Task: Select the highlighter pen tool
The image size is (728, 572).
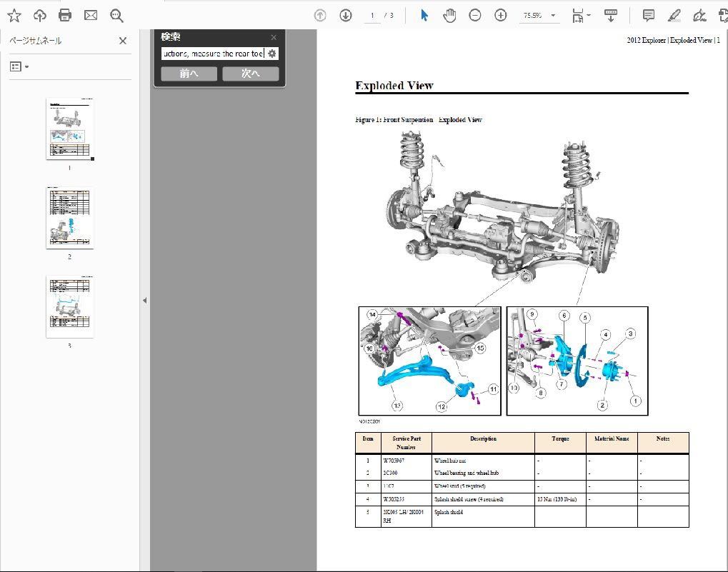Action: (674, 15)
